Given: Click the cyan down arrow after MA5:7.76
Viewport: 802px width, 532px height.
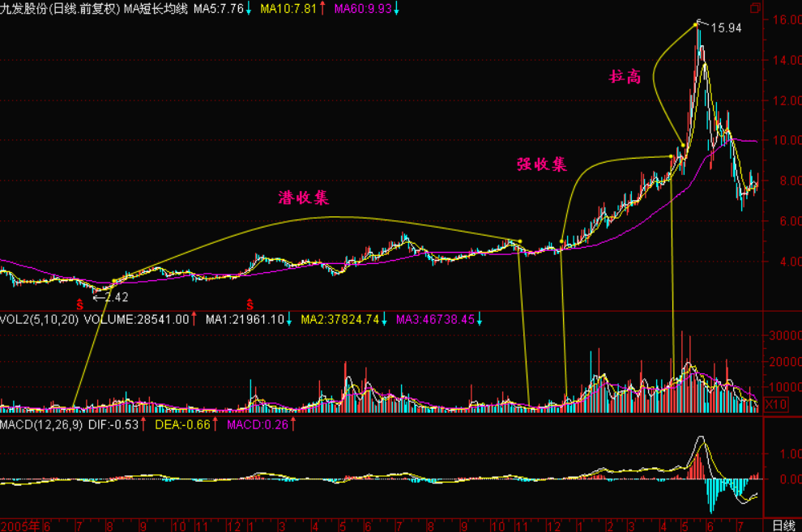Looking at the screenshot, I should (248, 8).
